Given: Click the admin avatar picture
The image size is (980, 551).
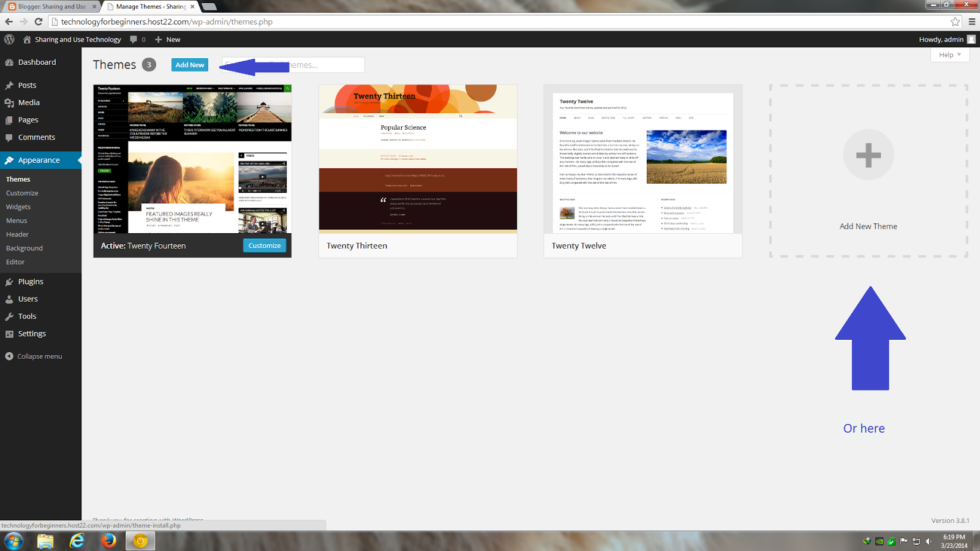Looking at the screenshot, I should [x=971, y=39].
